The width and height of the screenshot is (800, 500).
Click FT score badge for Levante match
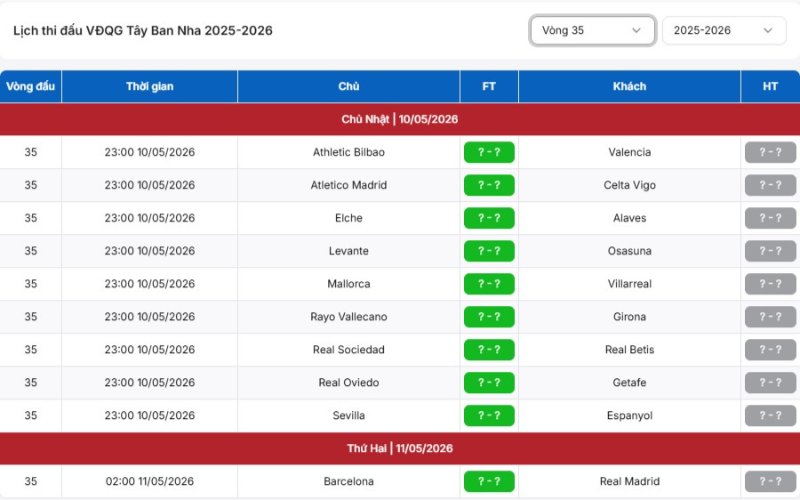pyautogui.click(x=489, y=251)
